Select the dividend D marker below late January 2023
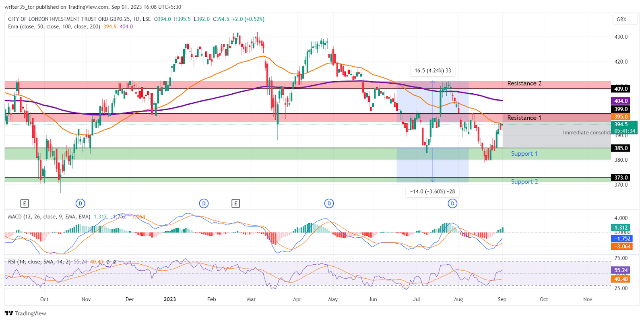 coord(204,204)
